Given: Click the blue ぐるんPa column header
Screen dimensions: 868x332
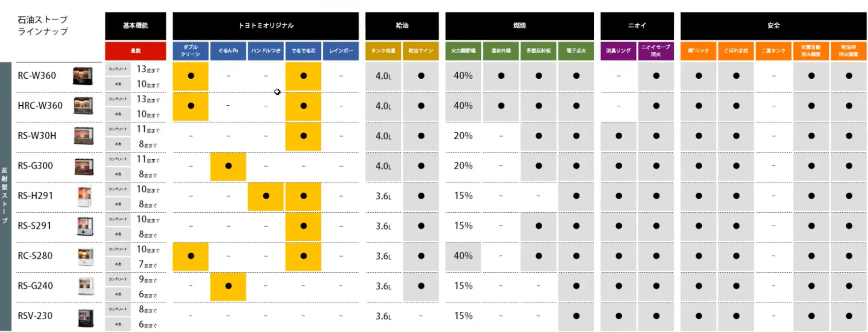Looking at the screenshot, I should [x=228, y=51].
